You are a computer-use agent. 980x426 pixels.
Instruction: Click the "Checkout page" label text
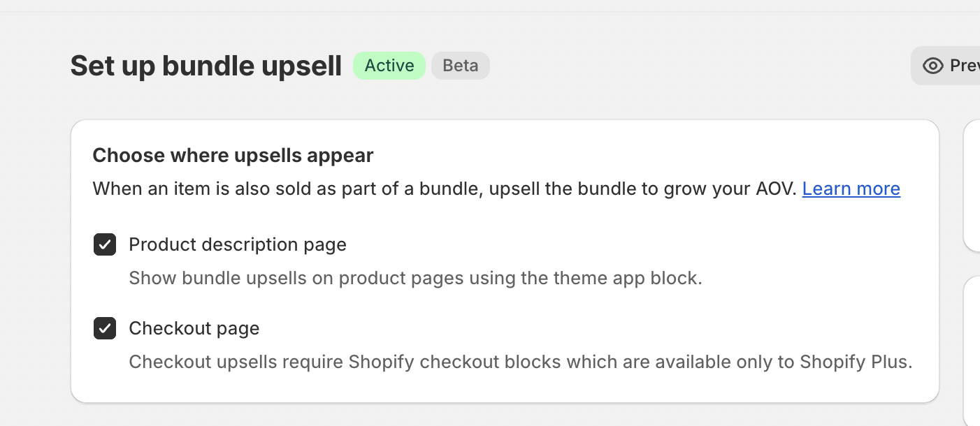[x=194, y=328]
